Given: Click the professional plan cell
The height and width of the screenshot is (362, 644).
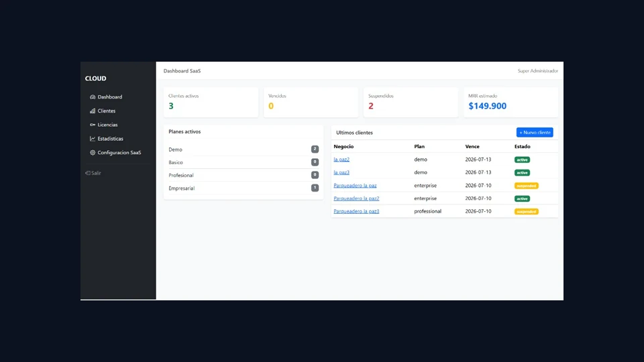Looking at the screenshot, I should coord(427,211).
